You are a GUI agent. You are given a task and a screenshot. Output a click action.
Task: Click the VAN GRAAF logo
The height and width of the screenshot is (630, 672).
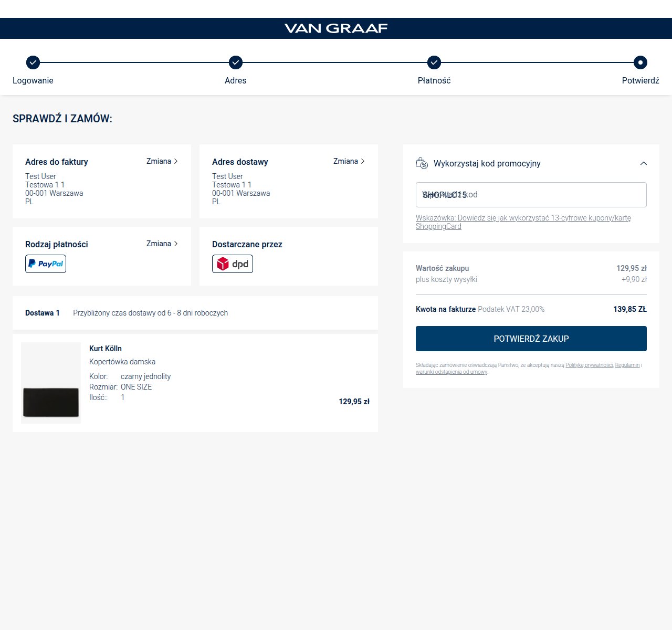(336, 28)
